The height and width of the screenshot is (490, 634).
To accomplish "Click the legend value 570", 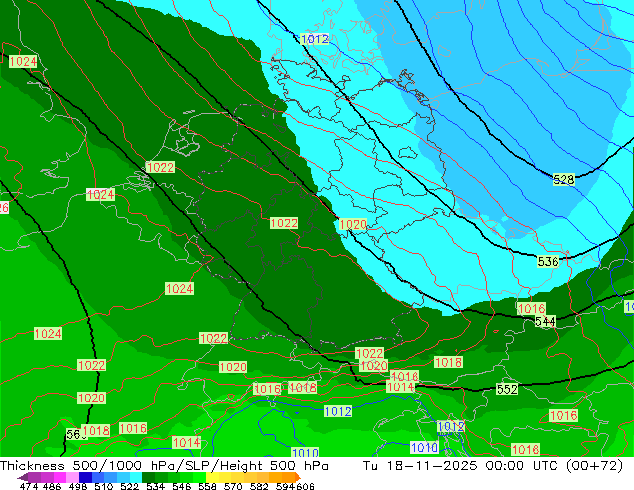I will pos(233,486).
